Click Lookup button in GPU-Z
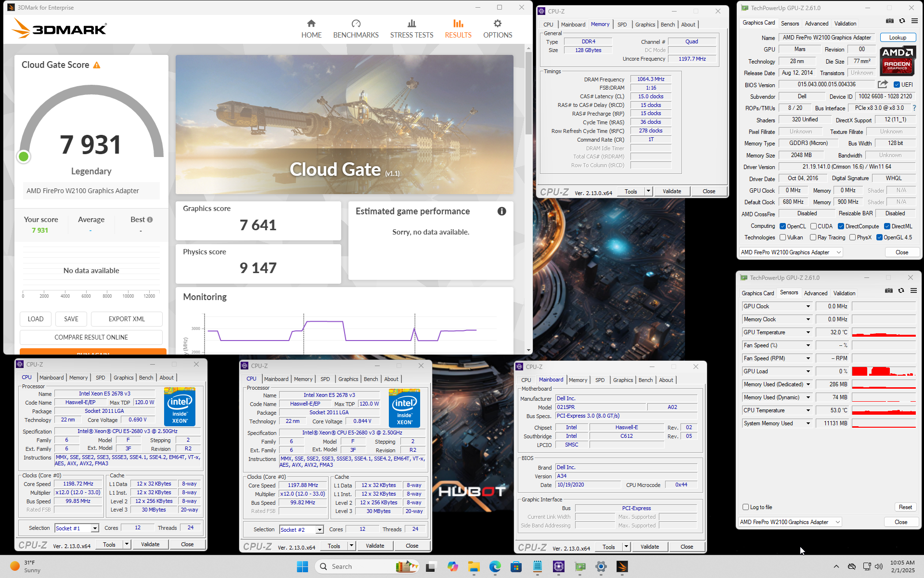This screenshot has width=924, height=578. point(898,38)
